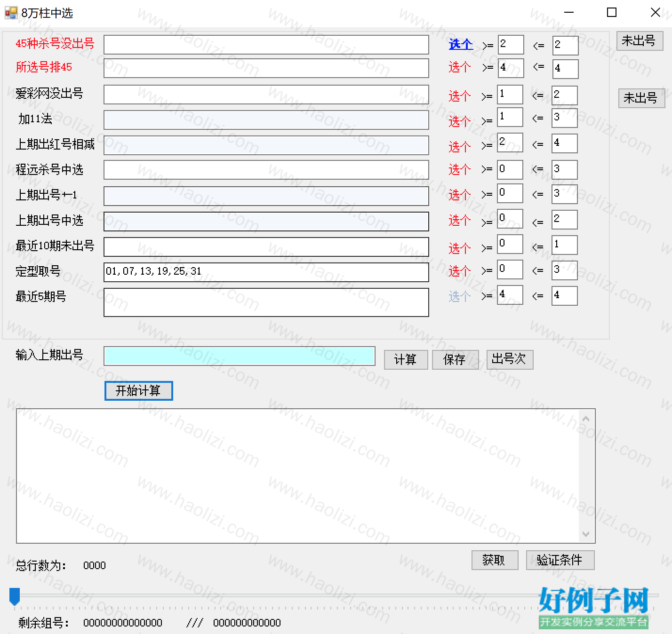Click the <= value box in 最近5期号 row
Image resolution: width=672 pixels, height=634 pixels.
coord(565,296)
